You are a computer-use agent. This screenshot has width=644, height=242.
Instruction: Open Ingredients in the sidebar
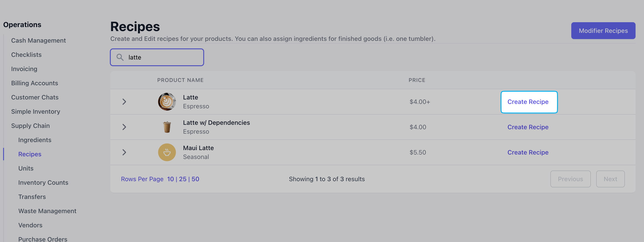click(x=35, y=140)
